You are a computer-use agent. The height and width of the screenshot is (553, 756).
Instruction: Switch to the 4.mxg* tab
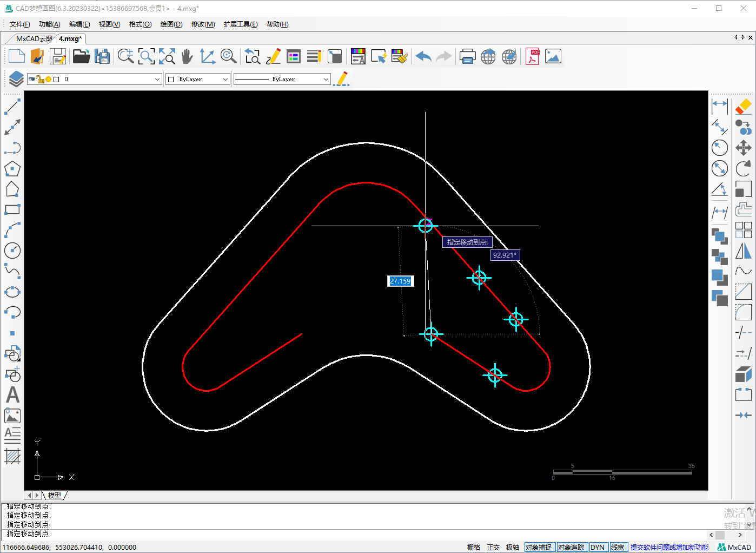(x=70, y=38)
